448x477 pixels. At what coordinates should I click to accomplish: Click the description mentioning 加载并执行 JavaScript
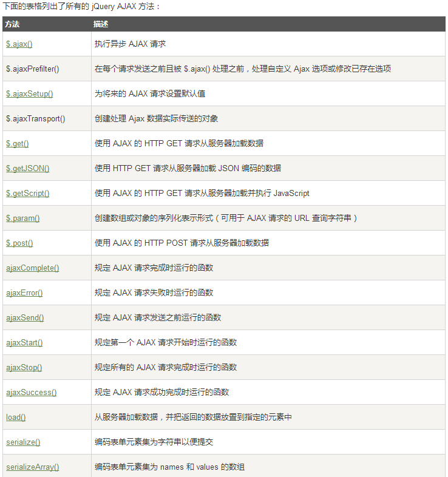pos(202,194)
